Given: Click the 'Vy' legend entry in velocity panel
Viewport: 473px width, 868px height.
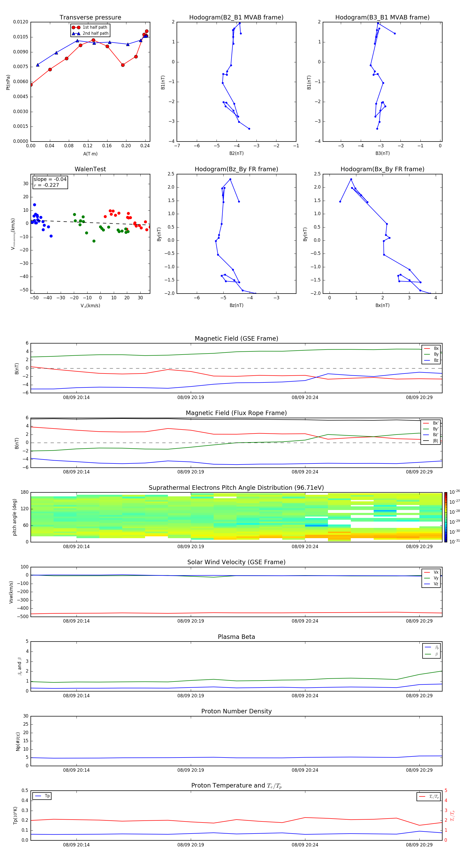Looking at the screenshot, I should coord(431,578).
